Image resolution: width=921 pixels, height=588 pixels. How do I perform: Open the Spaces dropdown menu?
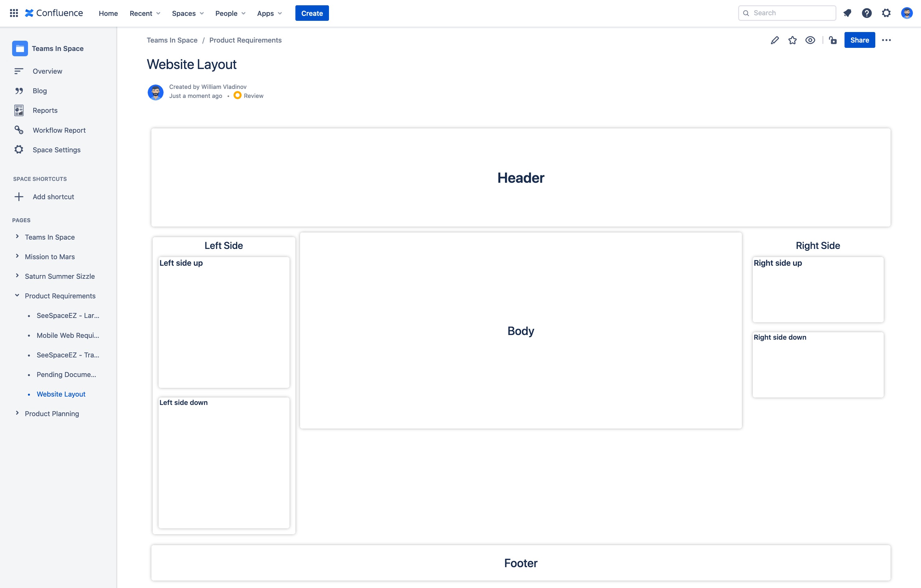187,13
